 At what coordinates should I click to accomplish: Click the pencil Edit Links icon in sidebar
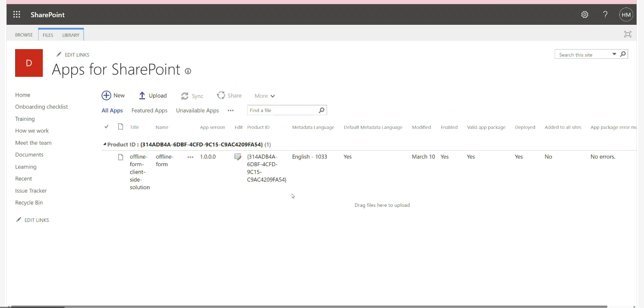coord(18,220)
